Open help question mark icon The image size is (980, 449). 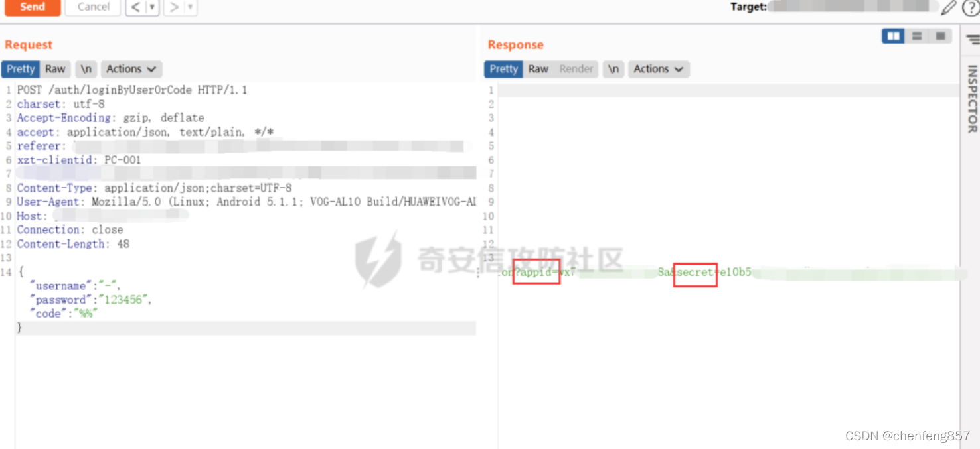[970, 7]
